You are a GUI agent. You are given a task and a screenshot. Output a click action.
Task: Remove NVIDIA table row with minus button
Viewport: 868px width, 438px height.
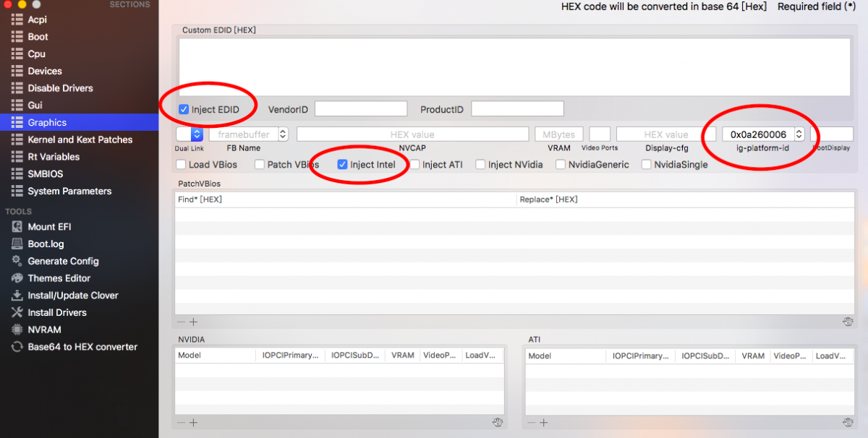[x=182, y=423]
